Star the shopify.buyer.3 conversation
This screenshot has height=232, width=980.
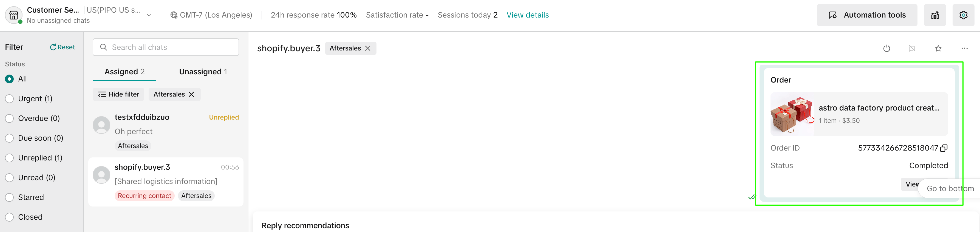pos(938,48)
